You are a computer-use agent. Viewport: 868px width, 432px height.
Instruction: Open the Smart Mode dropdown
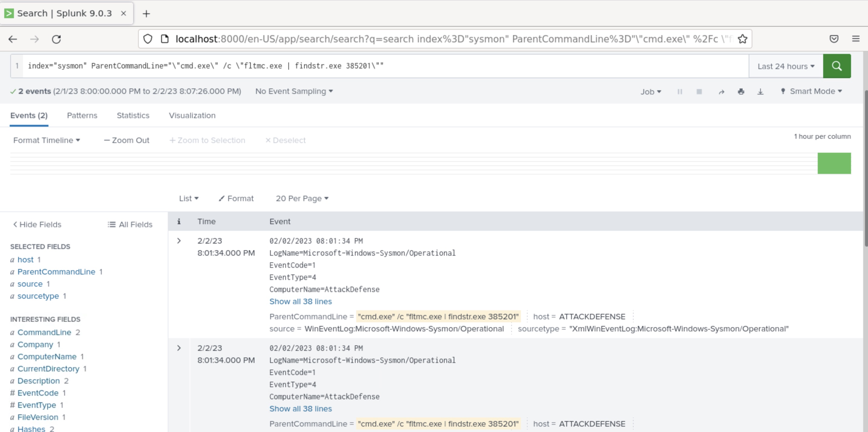(811, 91)
